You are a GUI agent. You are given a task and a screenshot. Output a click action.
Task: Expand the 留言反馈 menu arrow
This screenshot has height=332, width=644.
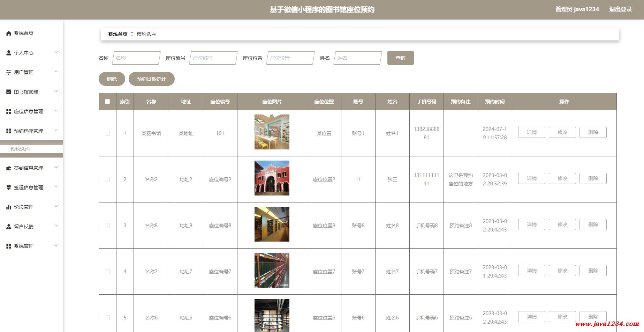click(56, 226)
